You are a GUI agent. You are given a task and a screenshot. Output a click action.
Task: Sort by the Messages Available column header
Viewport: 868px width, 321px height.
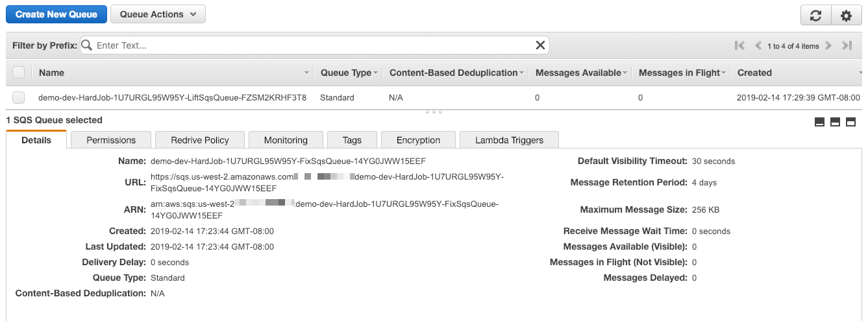tap(578, 73)
